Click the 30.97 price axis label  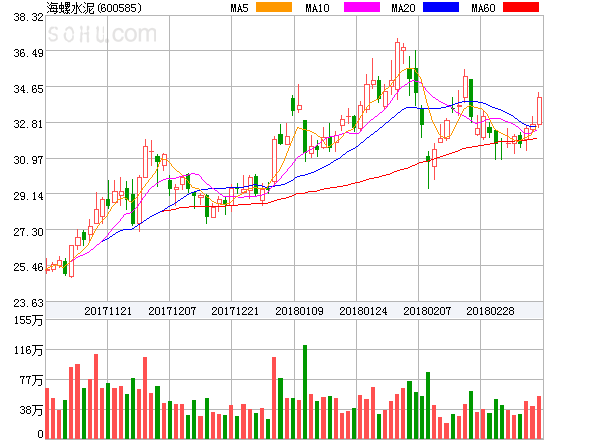pos(28,160)
